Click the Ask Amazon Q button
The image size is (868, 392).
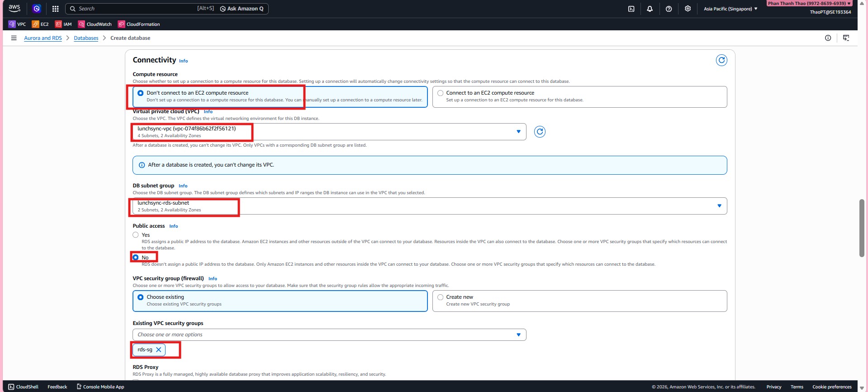coord(242,9)
